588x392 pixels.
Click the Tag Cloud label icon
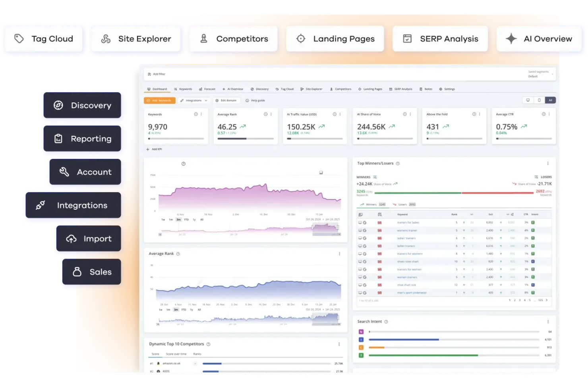coord(19,39)
